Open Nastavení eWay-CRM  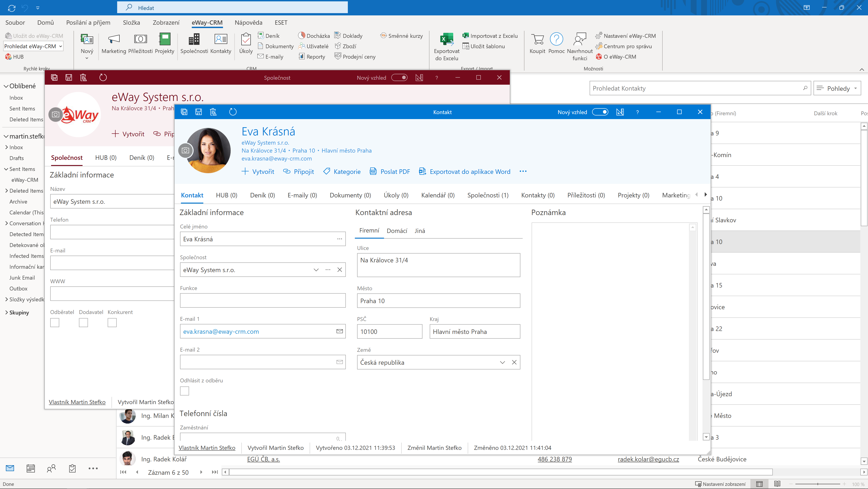(626, 36)
